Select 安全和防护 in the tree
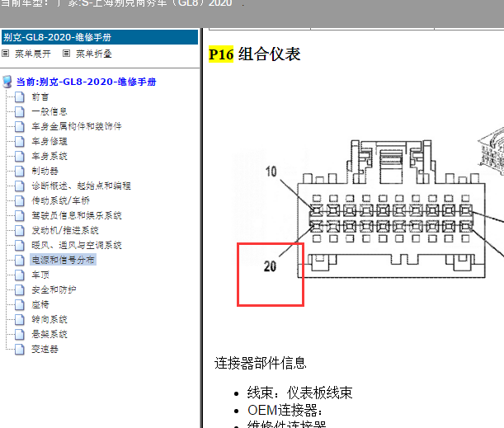 (x=54, y=289)
